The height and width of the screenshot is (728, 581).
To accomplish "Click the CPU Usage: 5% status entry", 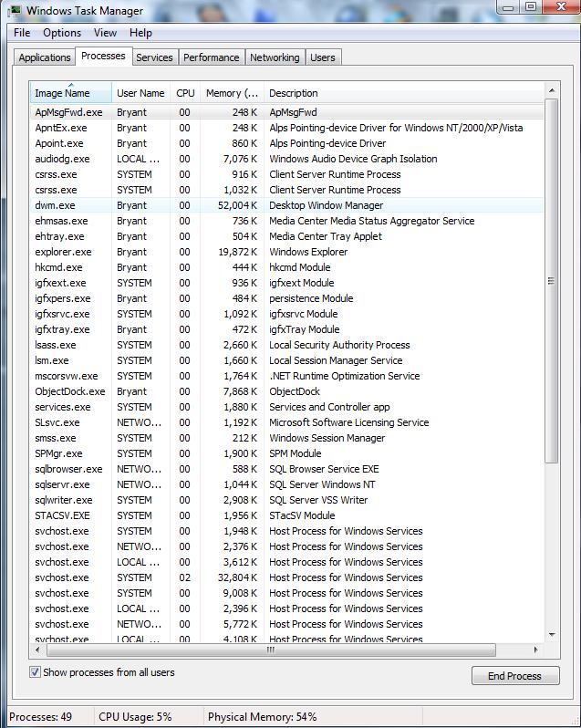I will coord(135,717).
